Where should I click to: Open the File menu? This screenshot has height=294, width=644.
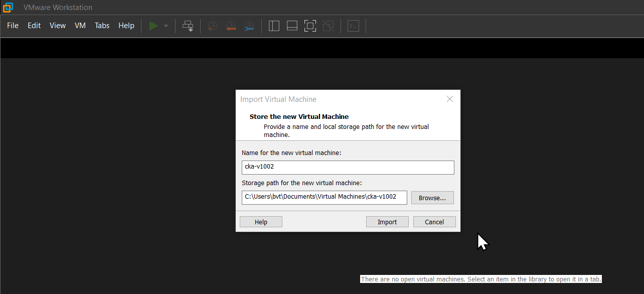(x=13, y=26)
